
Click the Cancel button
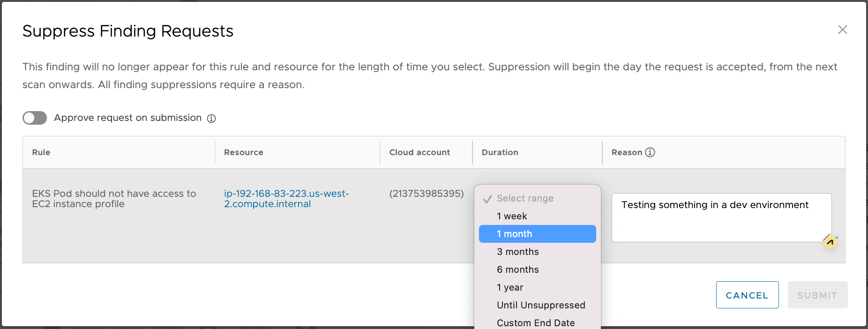747,295
